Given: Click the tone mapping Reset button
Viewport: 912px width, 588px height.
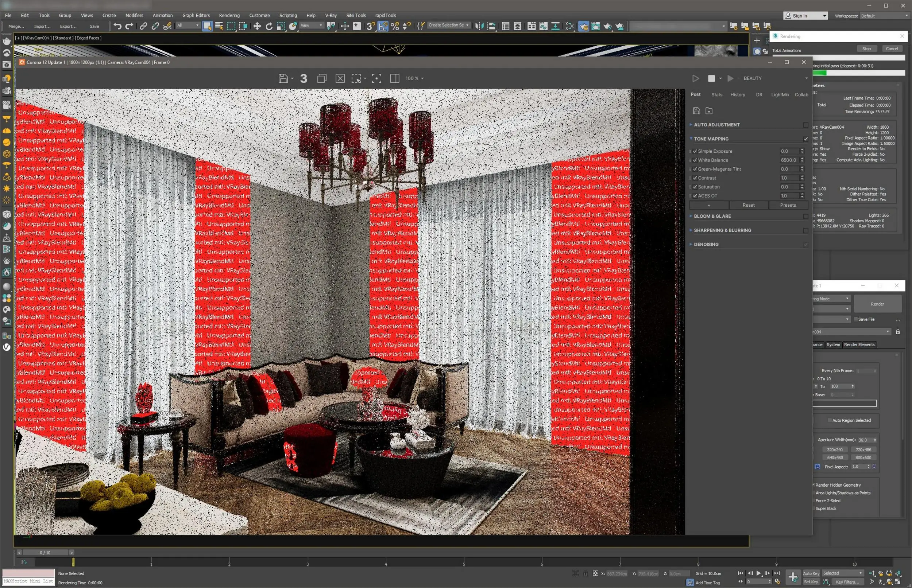Looking at the screenshot, I should [x=748, y=205].
